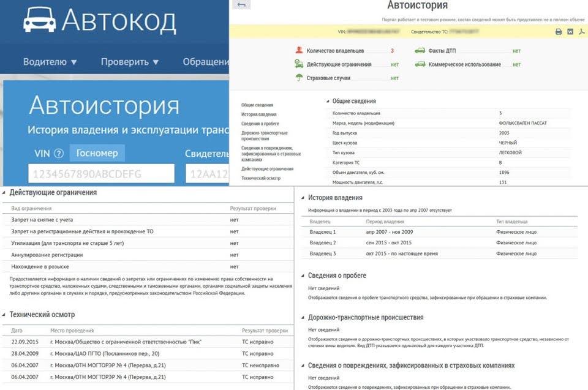Collapse the История владения section heading
588x390 pixels.
(x=332, y=198)
